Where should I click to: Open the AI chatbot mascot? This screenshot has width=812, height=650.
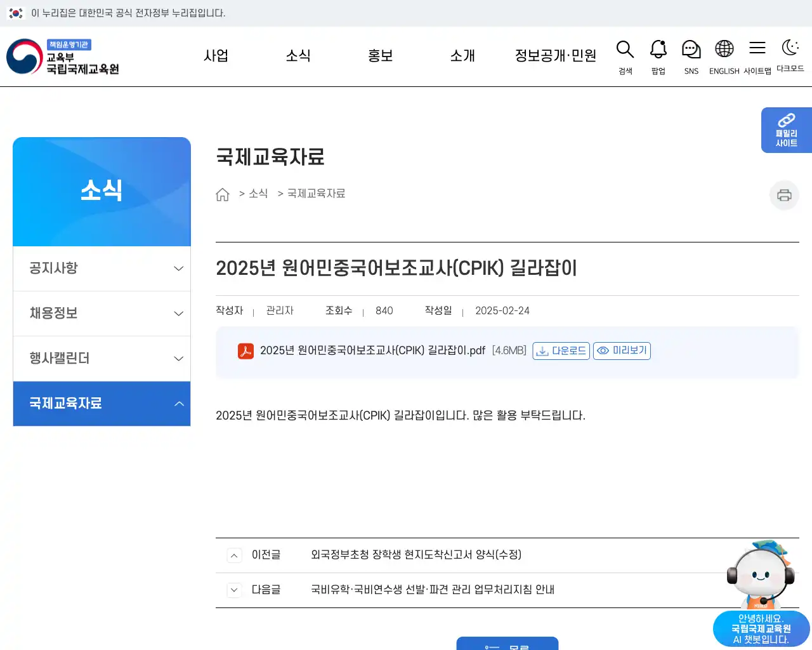[x=761, y=574]
